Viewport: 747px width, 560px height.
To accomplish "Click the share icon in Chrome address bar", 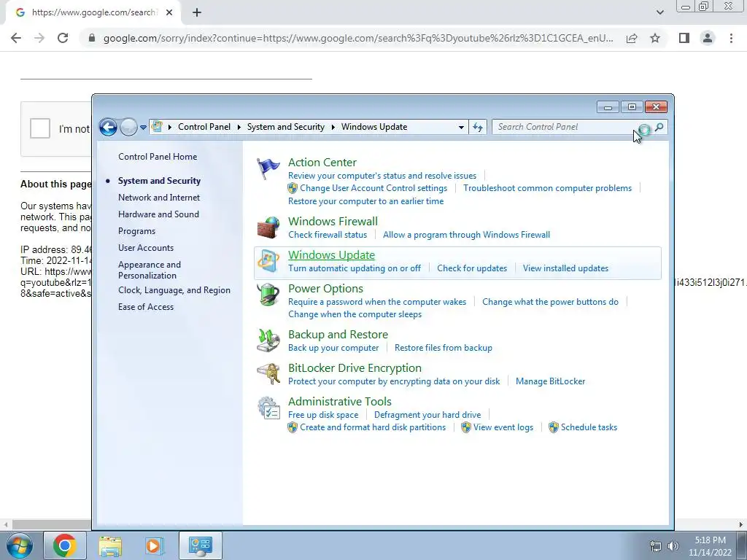I will [632, 38].
